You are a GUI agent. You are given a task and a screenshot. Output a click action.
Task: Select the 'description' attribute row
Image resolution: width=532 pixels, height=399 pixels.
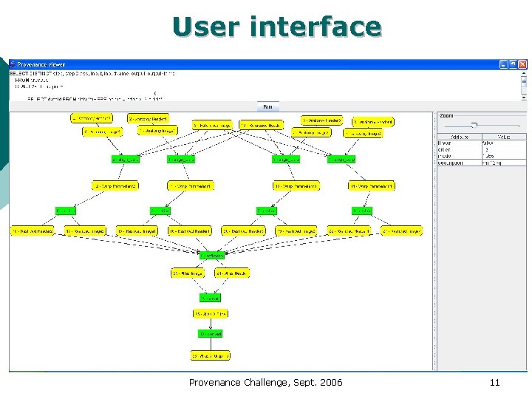482,163
